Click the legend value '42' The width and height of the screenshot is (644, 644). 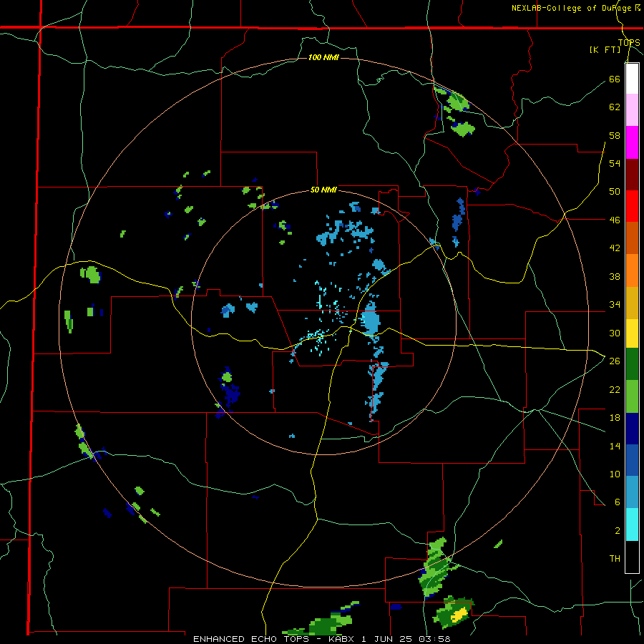click(x=615, y=248)
